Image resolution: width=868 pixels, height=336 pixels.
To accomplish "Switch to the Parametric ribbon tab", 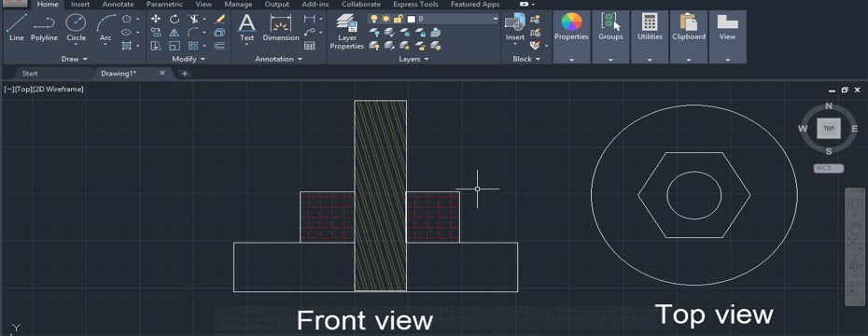I will coord(164,5).
